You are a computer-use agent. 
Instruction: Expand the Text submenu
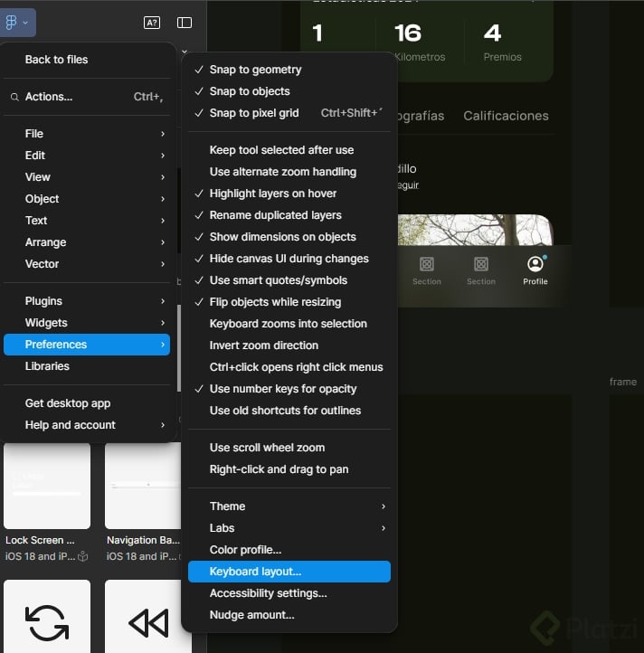87,221
